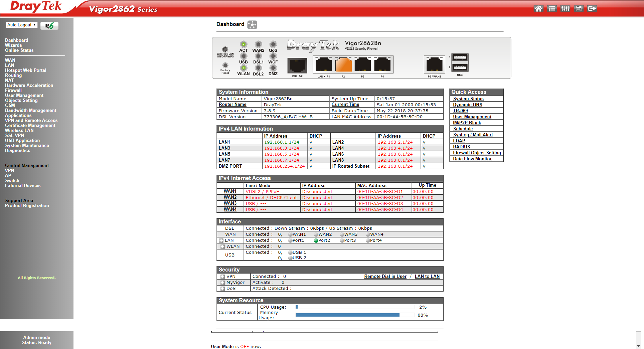Click the USB LED on router panel
Screen dimensions: 644x349
coord(244,56)
